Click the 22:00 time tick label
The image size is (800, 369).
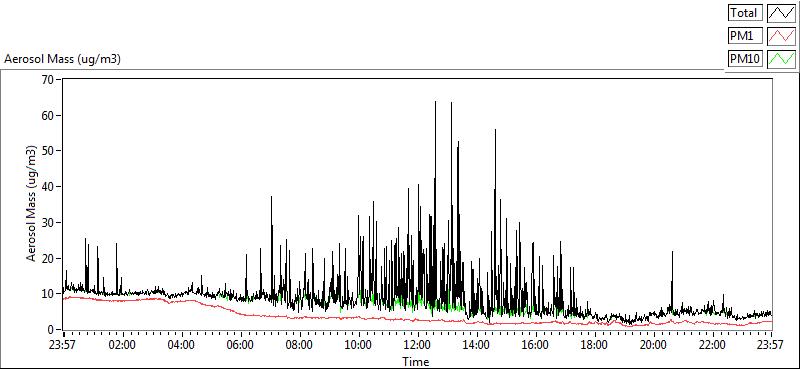713,345
